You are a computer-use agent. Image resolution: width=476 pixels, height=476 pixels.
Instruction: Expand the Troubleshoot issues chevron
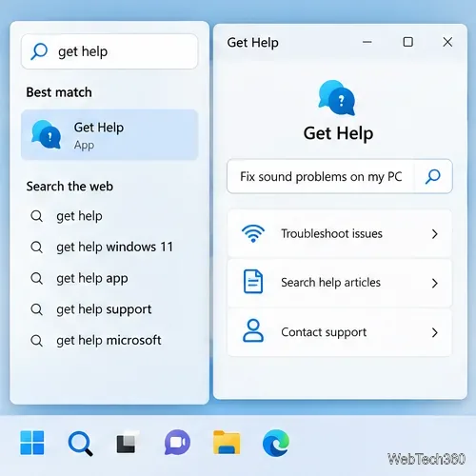(435, 234)
